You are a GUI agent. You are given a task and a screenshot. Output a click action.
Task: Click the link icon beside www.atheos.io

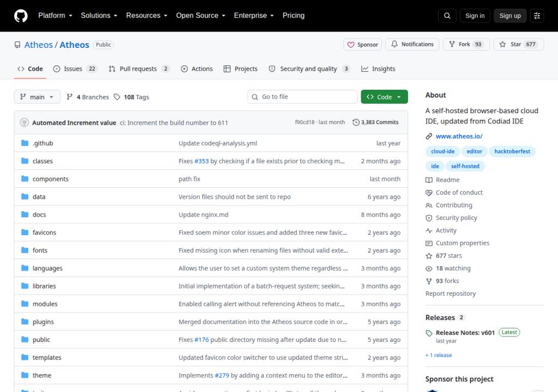[x=429, y=136]
